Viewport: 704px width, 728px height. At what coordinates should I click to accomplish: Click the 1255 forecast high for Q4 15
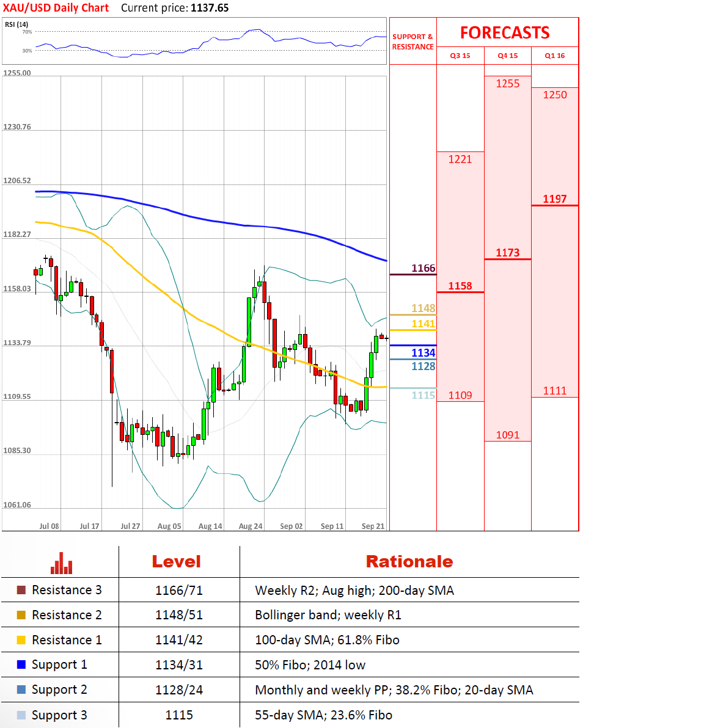[507, 84]
